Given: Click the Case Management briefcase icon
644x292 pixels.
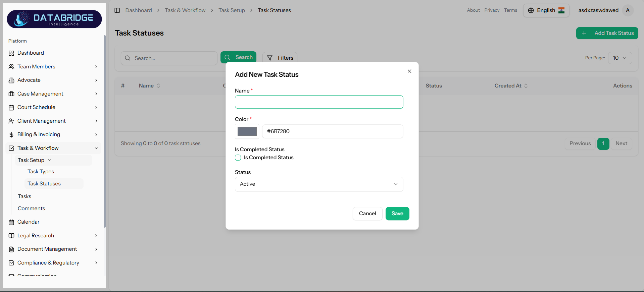Looking at the screenshot, I should pos(11,94).
